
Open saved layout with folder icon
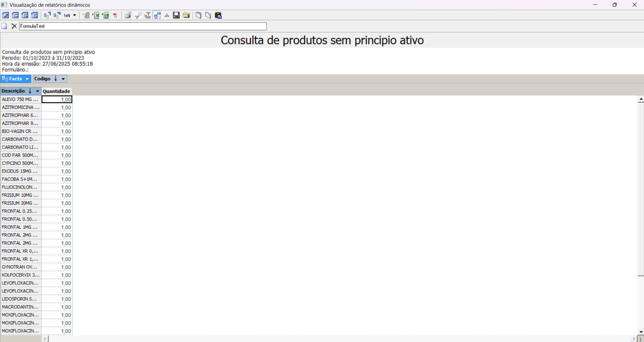point(186,15)
